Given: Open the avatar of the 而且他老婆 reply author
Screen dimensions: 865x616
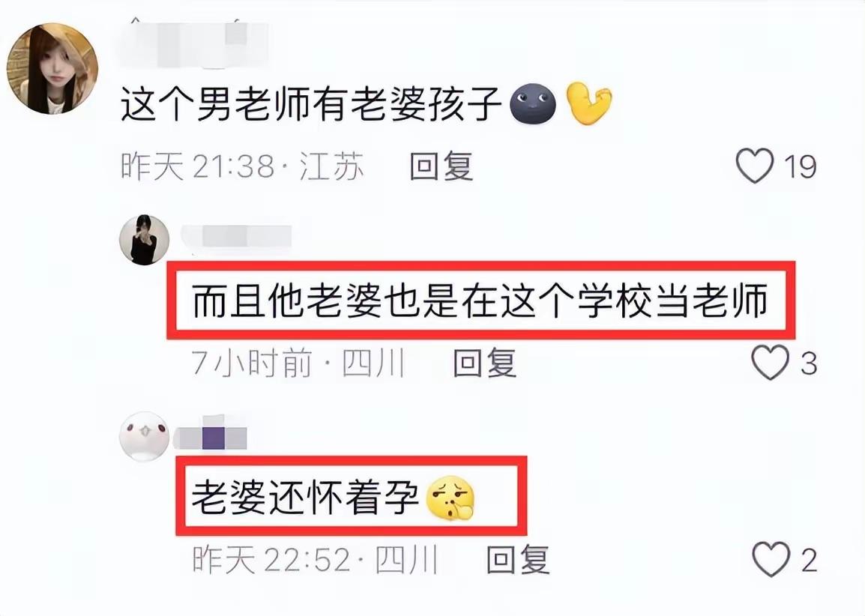Looking at the screenshot, I should [x=144, y=240].
